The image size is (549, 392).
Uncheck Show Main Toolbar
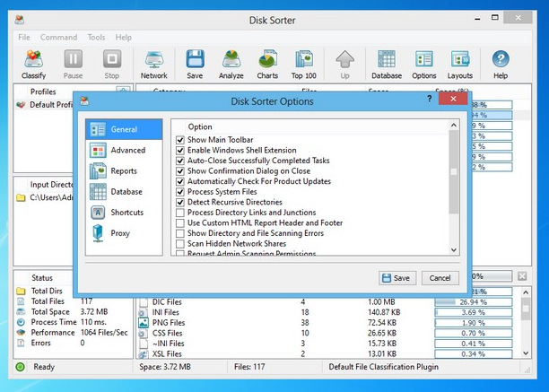pos(180,140)
